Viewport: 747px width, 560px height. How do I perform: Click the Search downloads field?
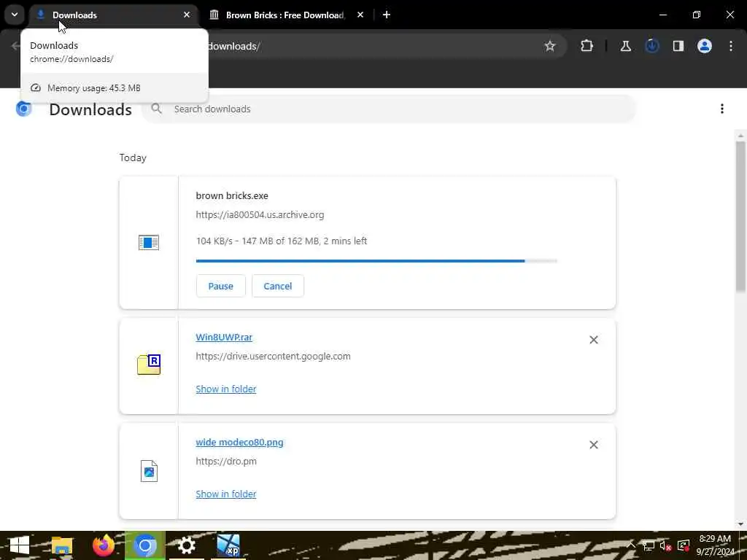point(389,109)
